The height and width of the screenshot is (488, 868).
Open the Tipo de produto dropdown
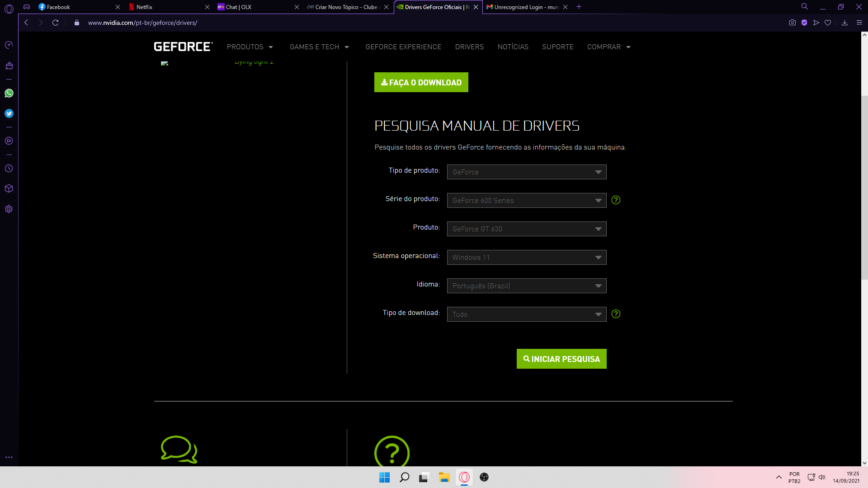click(527, 172)
